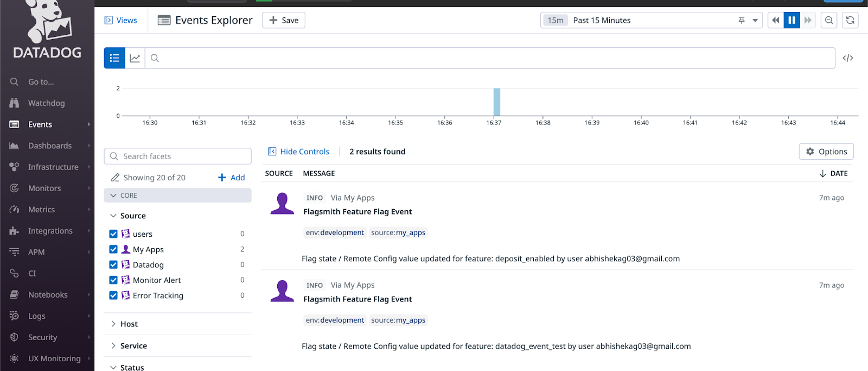The width and height of the screenshot is (868, 371).
Task: Click source:my_apps tag on datadog_event_test event
Action: pos(398,320)
